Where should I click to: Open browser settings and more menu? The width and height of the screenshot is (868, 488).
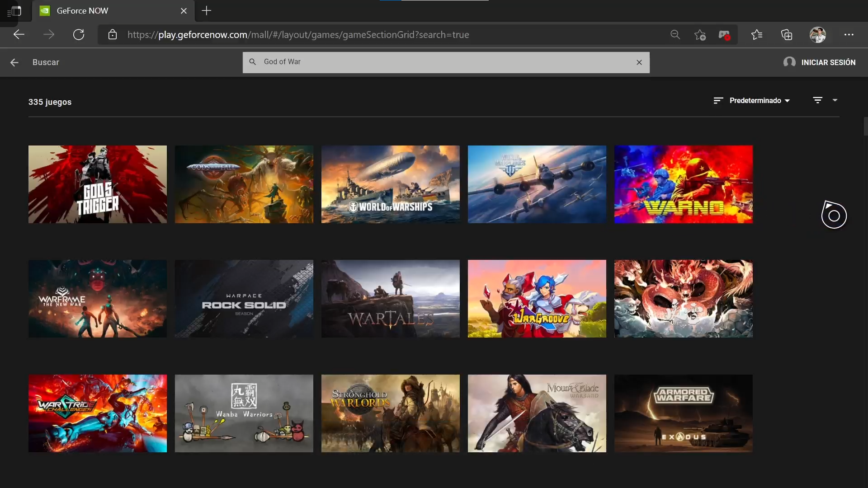pos(849,35)
